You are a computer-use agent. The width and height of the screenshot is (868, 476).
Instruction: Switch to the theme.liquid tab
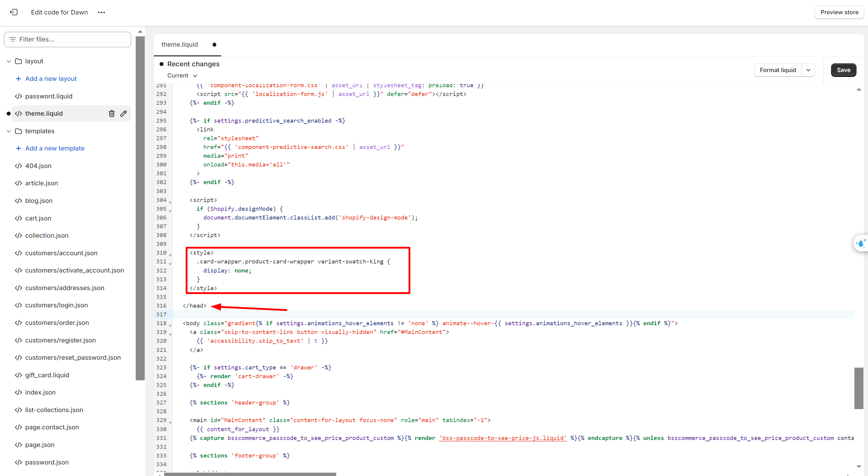(180, 45)
